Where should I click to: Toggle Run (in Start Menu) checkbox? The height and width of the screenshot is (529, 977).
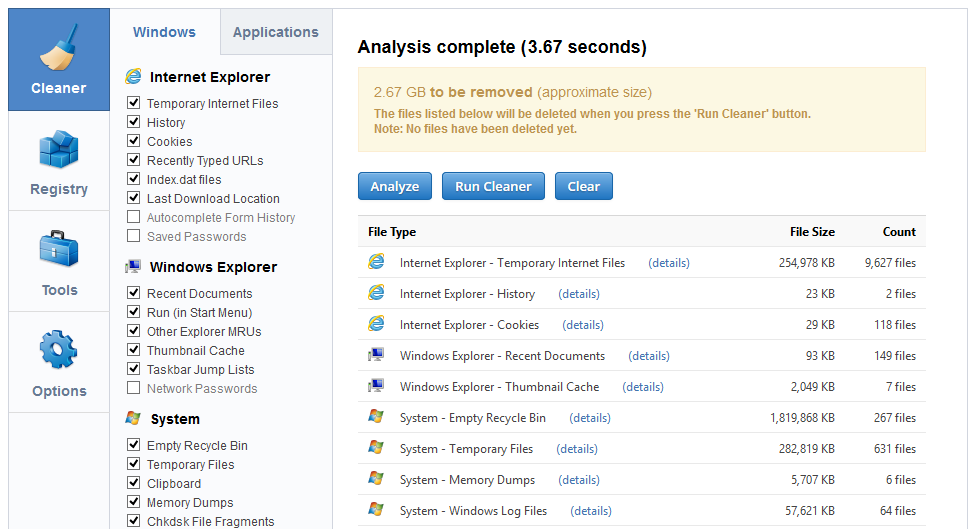pos(133,312)
